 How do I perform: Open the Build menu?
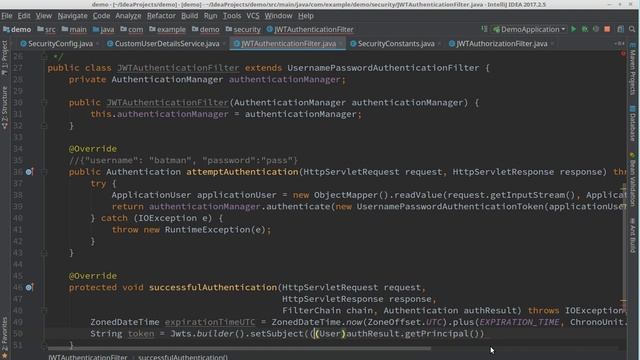pyautogui.click(x=189, y=16)
